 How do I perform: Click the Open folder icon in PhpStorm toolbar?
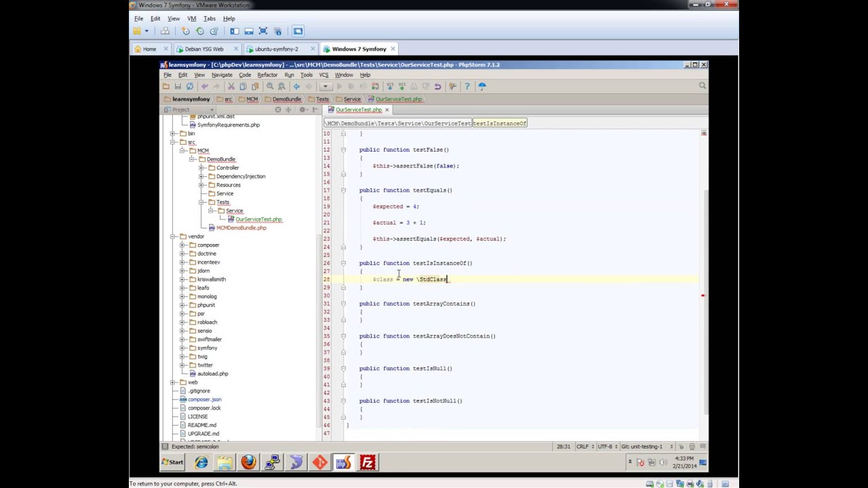[x=165, y=86]
